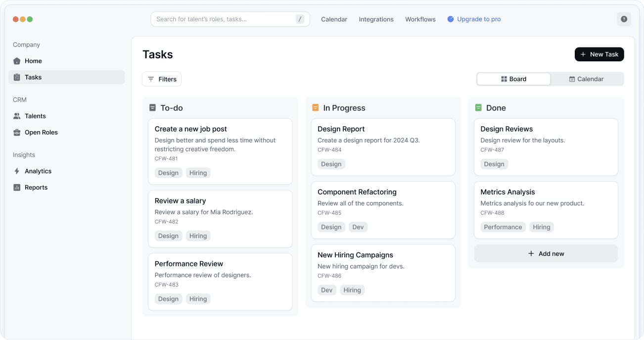Click the Done column status icon

[477, 107]
